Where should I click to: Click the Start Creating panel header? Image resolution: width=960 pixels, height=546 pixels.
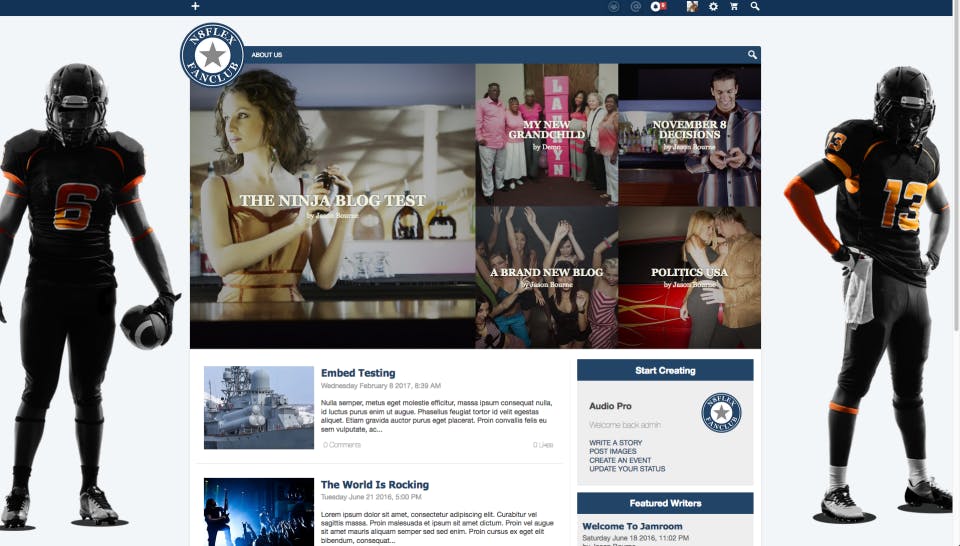click(665, 370)
